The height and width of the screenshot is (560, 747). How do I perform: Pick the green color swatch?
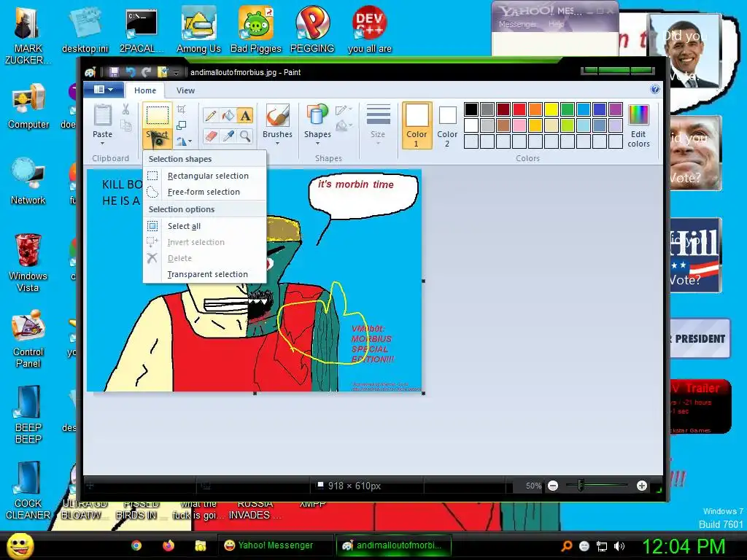568,109
